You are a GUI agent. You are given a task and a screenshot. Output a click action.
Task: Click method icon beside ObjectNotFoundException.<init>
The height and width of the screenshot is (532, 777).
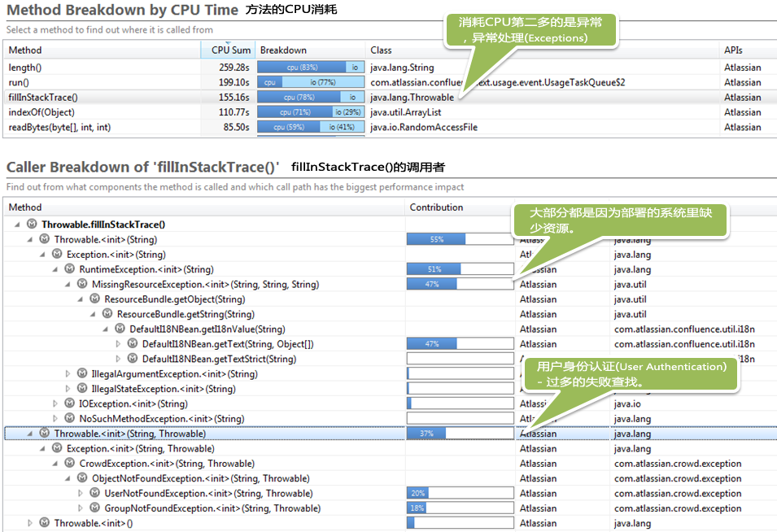[x=82, y=478]
